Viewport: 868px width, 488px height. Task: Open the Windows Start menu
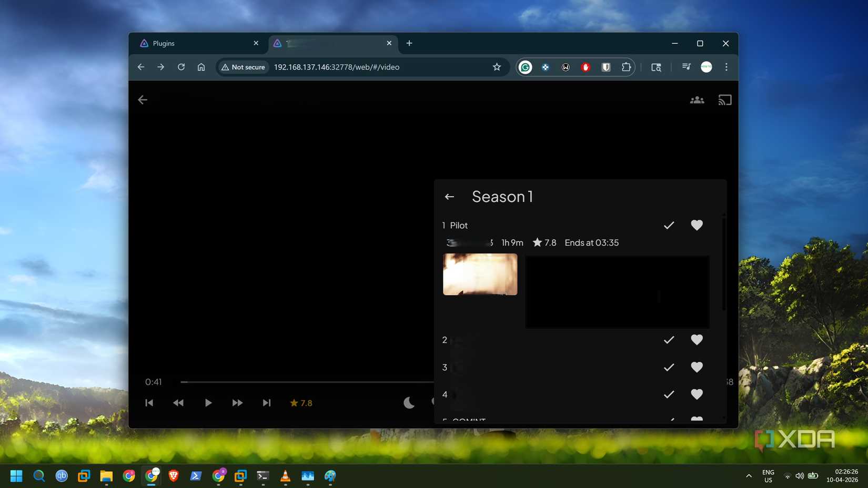(x=16, y=476)
